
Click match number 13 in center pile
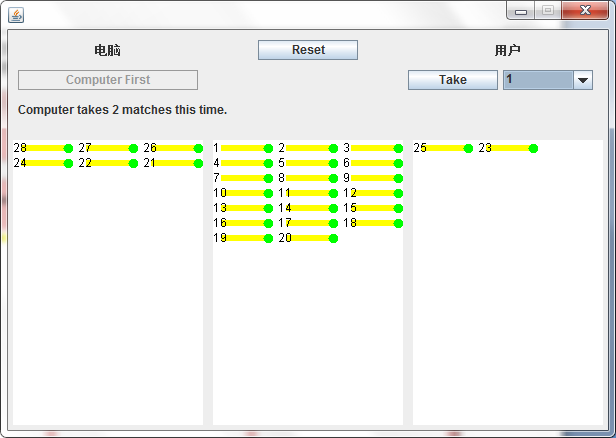pyautogui.click(x=243, y=208)
